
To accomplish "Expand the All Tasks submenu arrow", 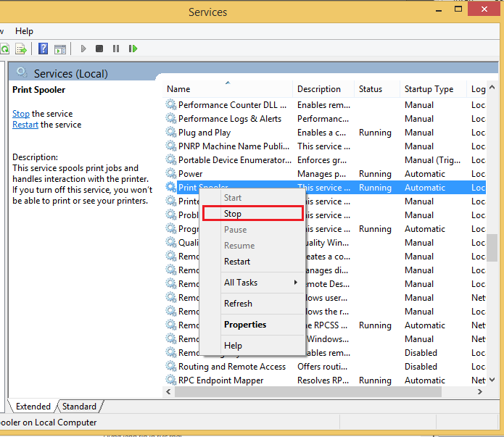I will [295, 283].
